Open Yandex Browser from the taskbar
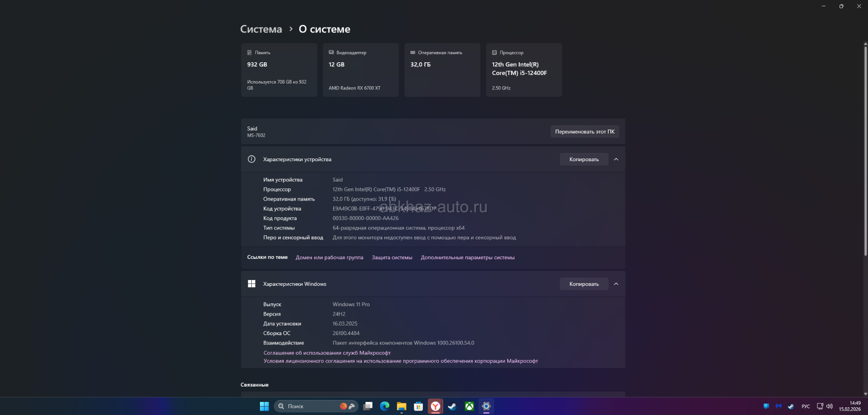This screenshot has width=868, height=415. pyautogui.click(x=435, y=406)
